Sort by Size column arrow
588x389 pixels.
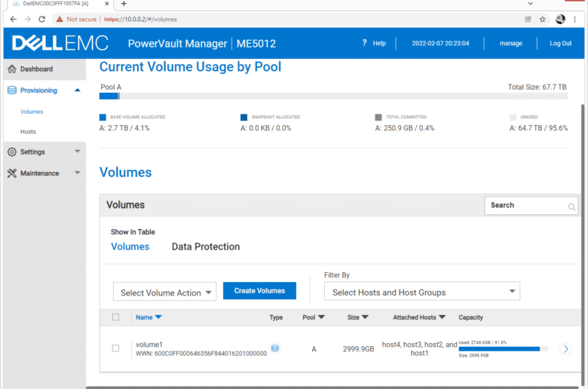(x=366, y=317)
